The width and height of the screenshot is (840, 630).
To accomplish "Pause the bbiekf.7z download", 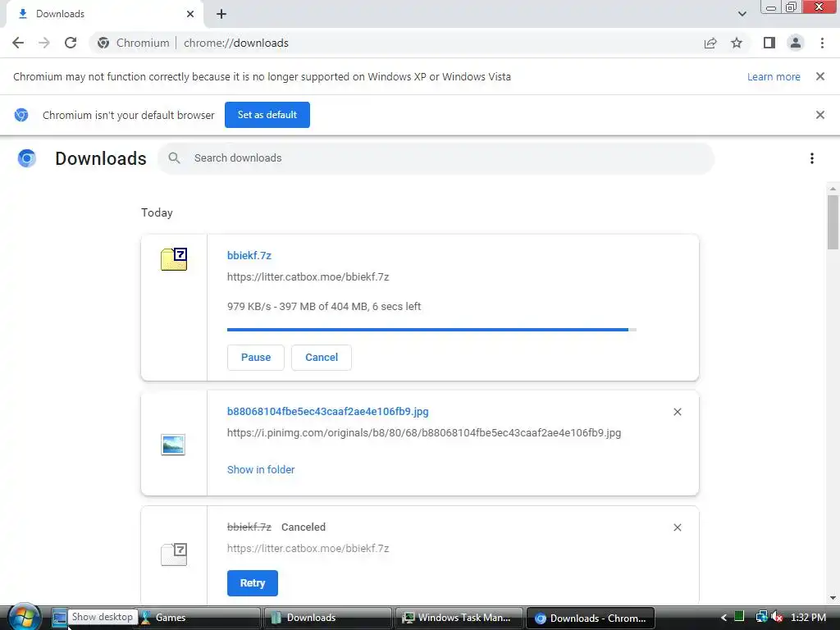I will click(x=256, y=358).
